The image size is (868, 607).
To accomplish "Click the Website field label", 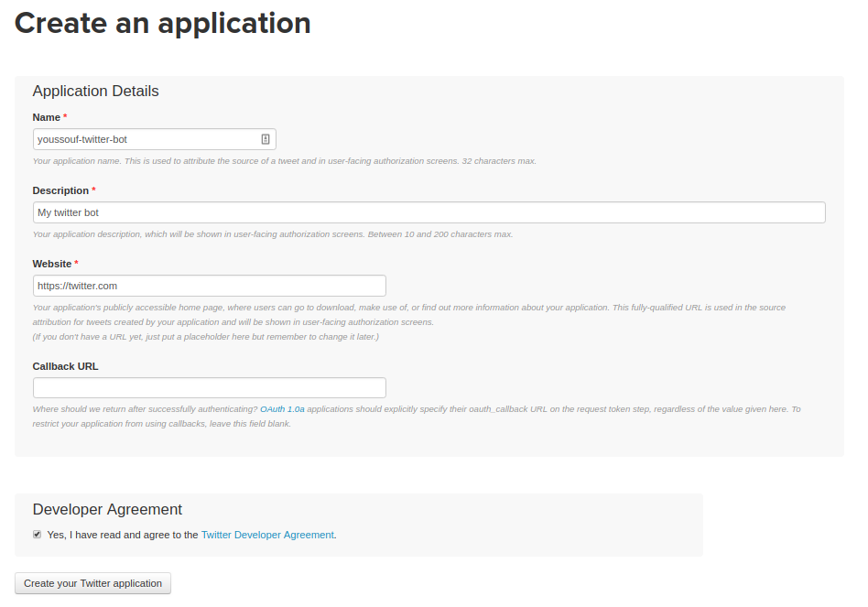I will 52,264.
